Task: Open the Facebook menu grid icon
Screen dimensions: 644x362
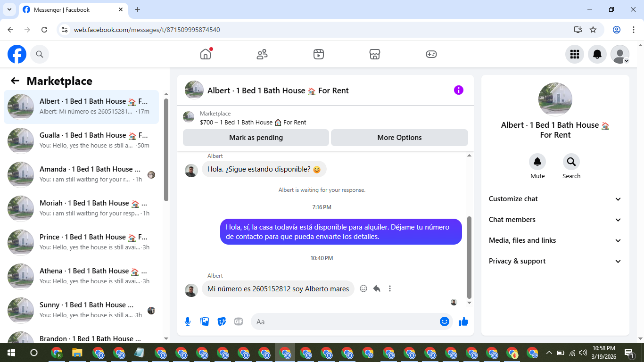Action: tap(574, 54)
